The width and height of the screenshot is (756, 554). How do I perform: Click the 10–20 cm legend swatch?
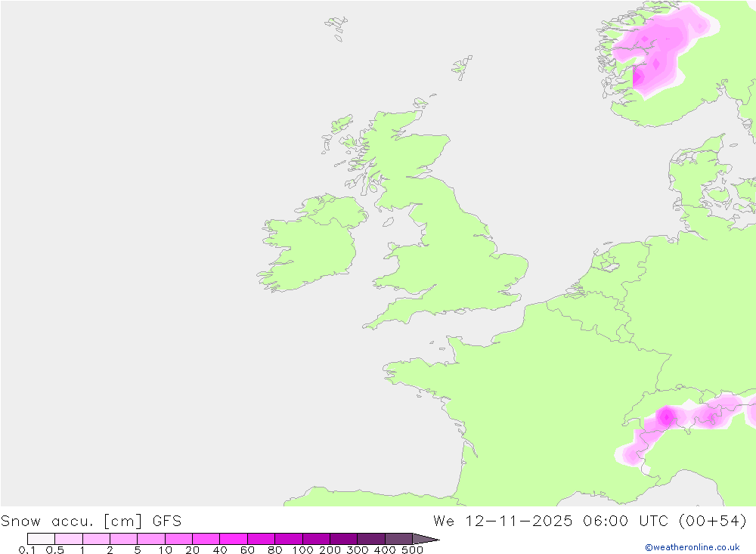point(179,539)
